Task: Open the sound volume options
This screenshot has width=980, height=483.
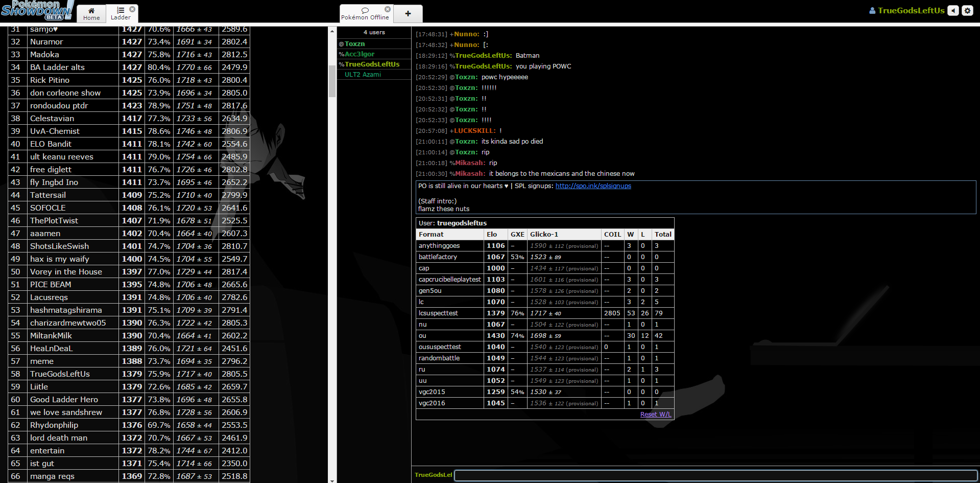Action: click(953, 11)
